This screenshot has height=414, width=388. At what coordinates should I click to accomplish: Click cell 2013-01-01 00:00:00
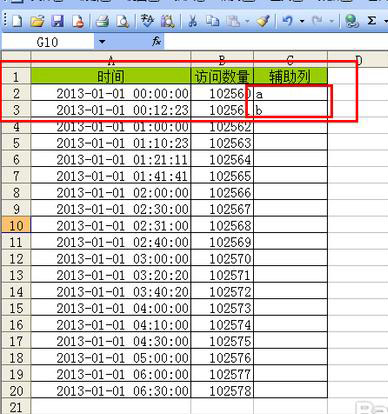pos(111,93)
